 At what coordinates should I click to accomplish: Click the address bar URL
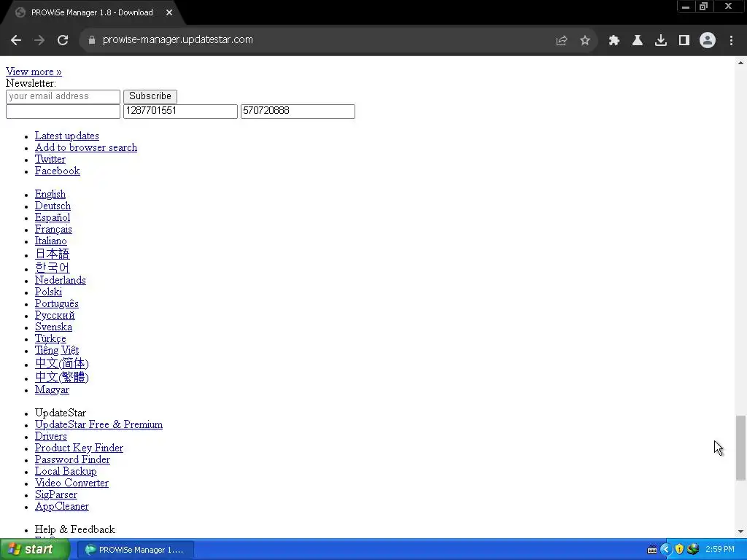pyautogui.click(x=178, y=40)
